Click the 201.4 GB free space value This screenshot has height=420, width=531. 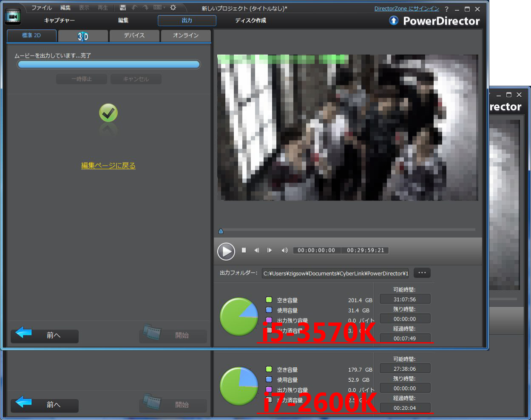pos(360,300)
